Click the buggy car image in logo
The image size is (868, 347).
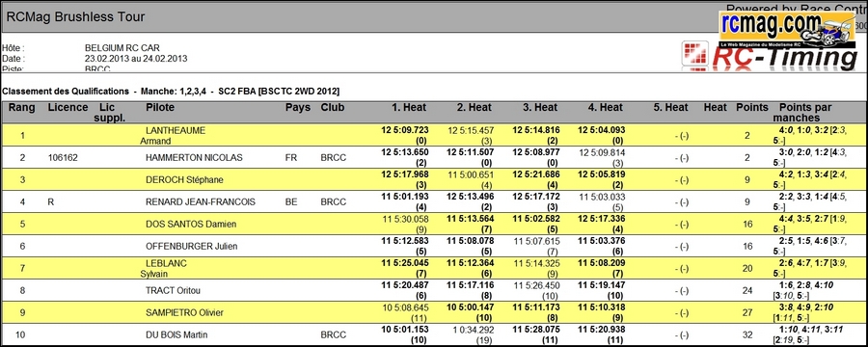click(x=831, y=32)
